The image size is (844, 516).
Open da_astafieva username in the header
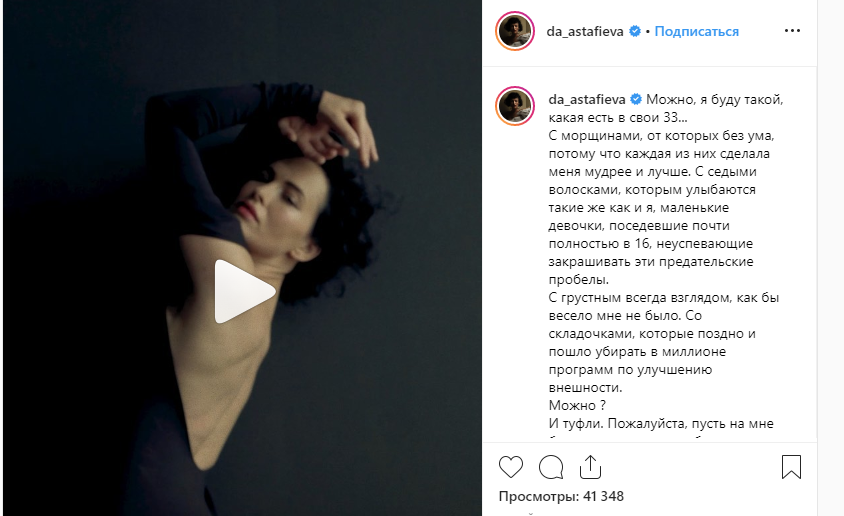point(585,31)
